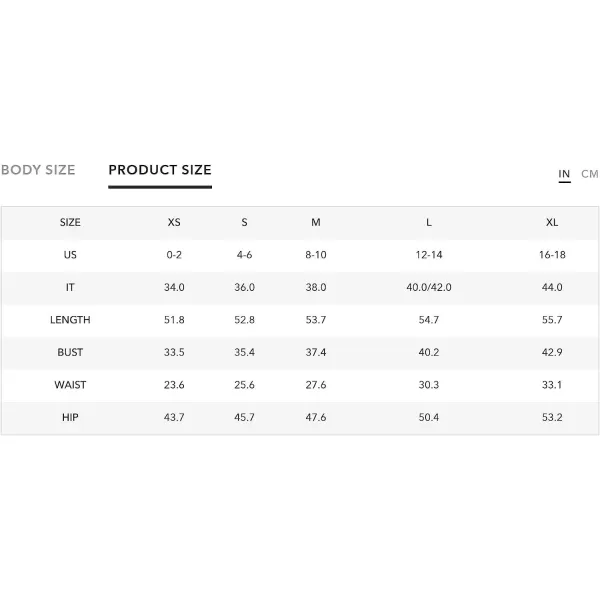Viewport: 600px width, 600px height.
Task: Select the M size column header
Action: pos(316,222)
